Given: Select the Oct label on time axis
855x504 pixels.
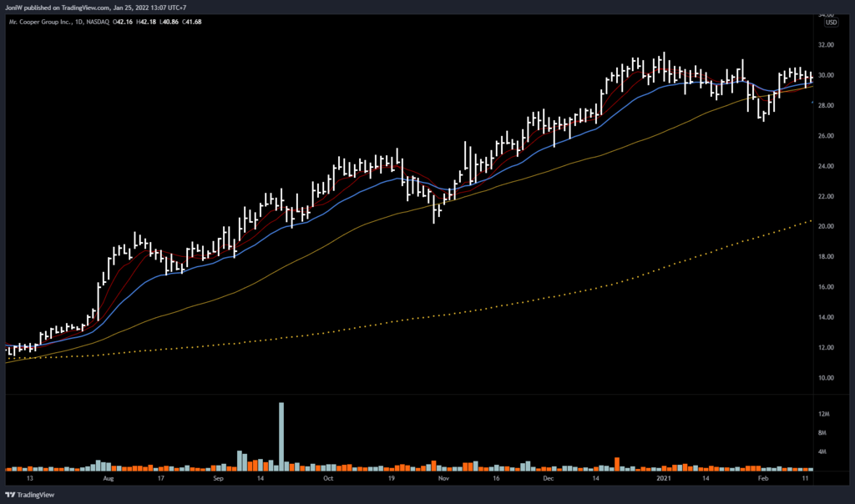Looking at the screenshot, I should 328,481.
